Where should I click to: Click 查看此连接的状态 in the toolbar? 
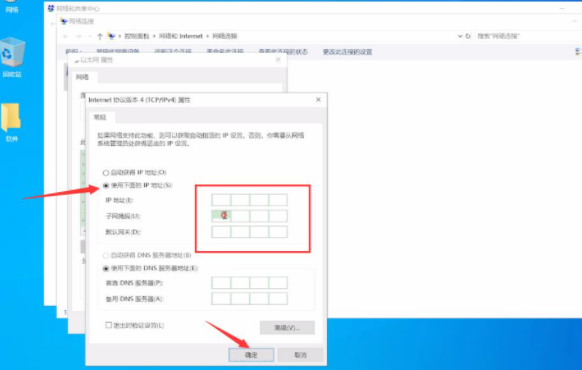click(283, 52)
